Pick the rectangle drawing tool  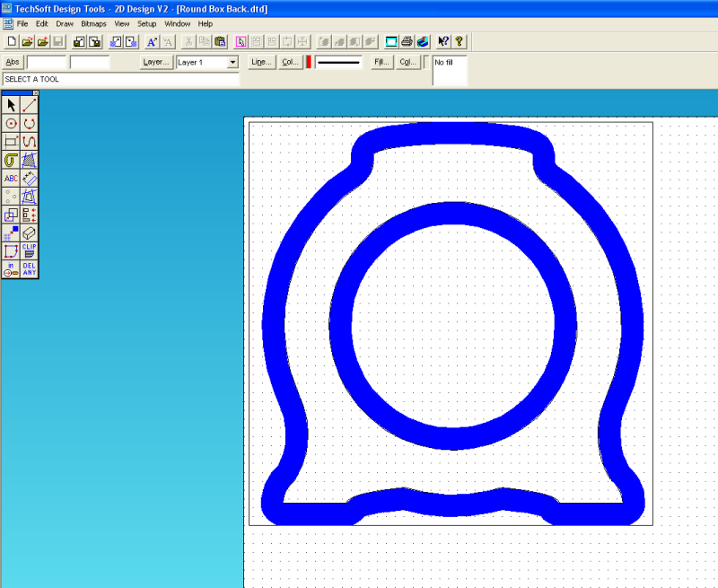[x=11, y=142]
